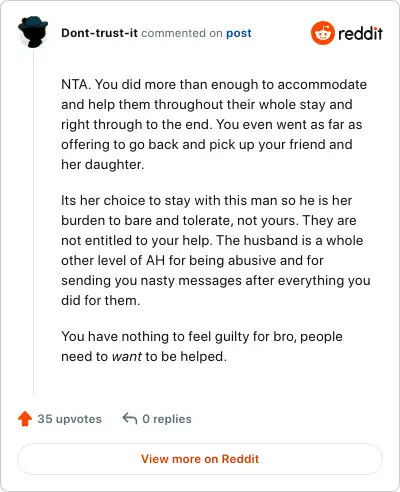Click the "commented on" gray text
Viewport: 400px width, 492px height.
coord(182,33)
